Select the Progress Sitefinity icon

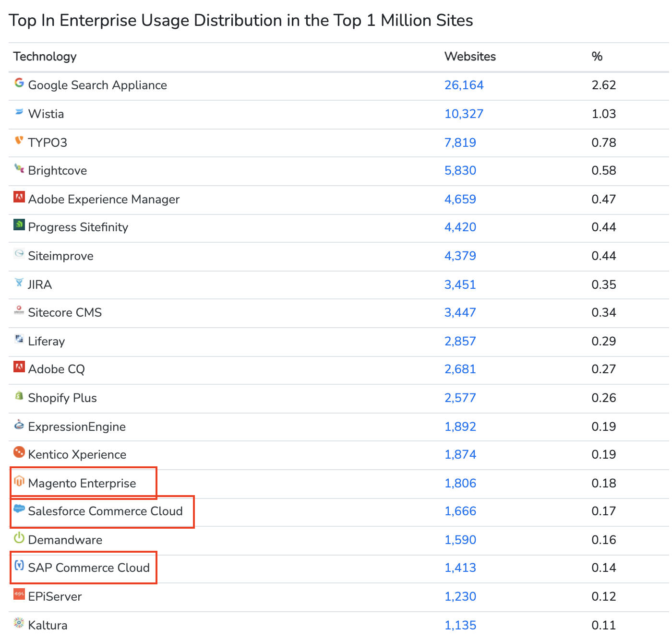point(19,225)
